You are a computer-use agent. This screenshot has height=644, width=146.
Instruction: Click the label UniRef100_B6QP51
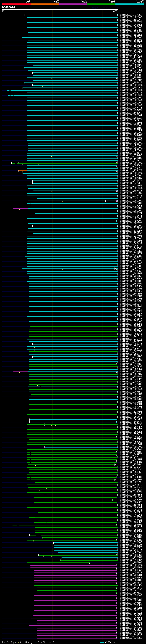coord(131,284)
